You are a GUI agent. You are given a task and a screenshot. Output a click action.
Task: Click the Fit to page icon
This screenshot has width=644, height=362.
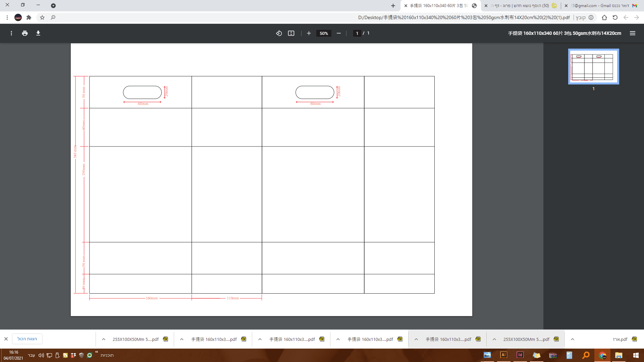click(291, 33)
